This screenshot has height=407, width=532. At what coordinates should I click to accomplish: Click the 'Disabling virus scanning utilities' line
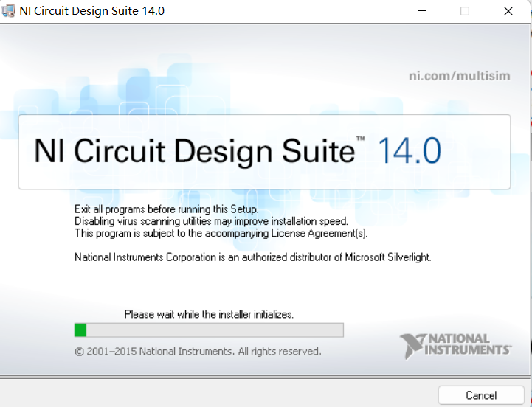point(211,221)
